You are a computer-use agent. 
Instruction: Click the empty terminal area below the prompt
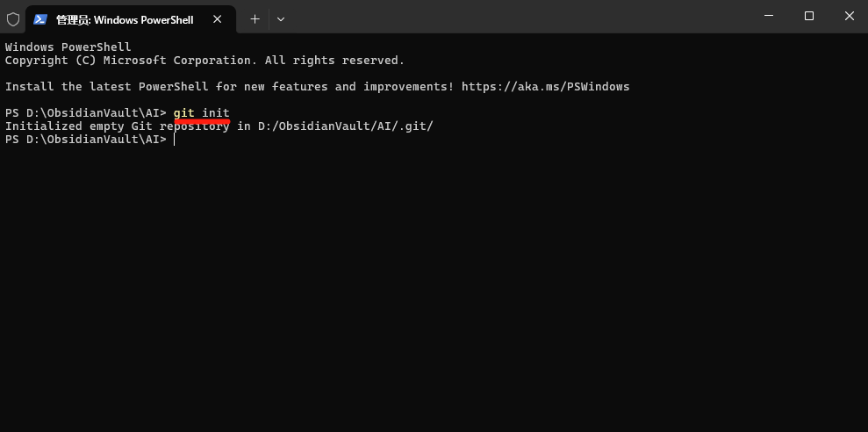click(434, 290)
